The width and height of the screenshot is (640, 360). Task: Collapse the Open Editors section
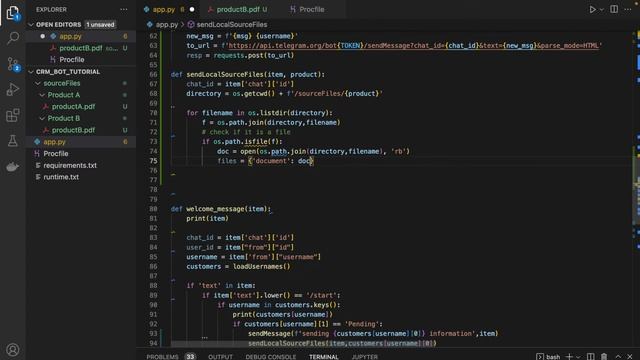pyautogui.click(x=31, y=24)
